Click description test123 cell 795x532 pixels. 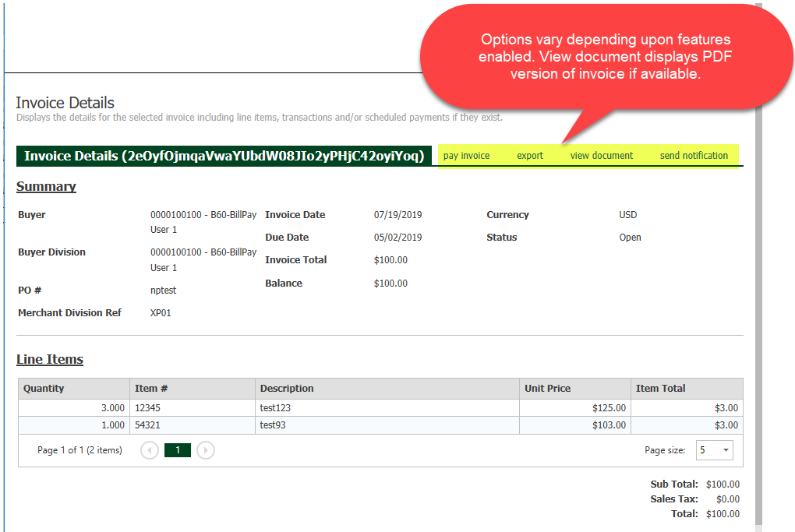pyautogui.click(x=387, y=408)
